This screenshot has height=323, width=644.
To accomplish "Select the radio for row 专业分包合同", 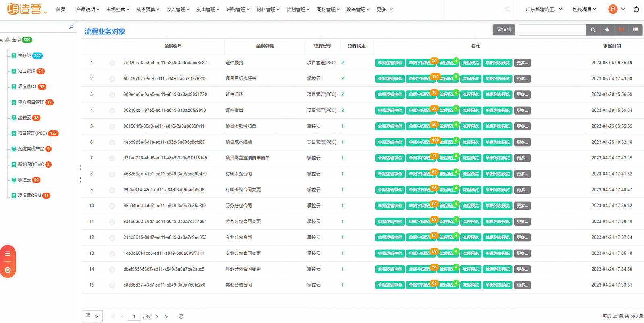I will coord(112,238).
